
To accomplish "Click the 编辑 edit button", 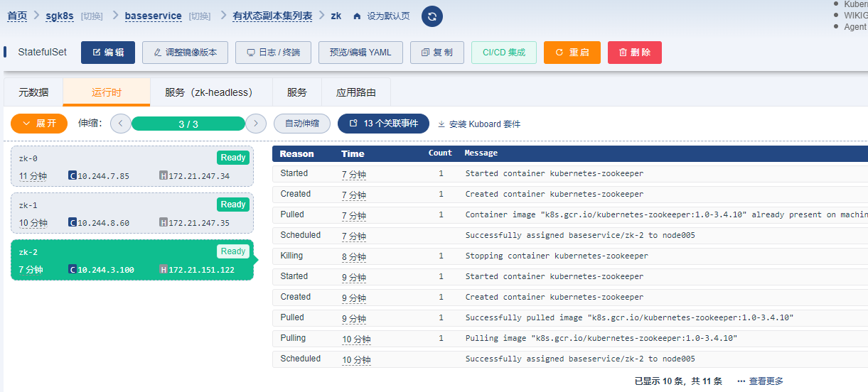I will tap(108, 53).
